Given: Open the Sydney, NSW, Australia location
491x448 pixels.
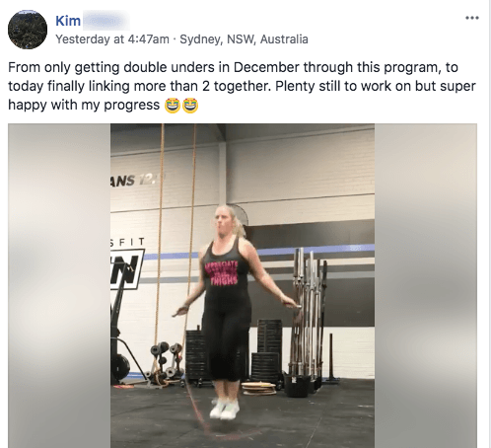Looking at the screenshot, I should [244, 39].
